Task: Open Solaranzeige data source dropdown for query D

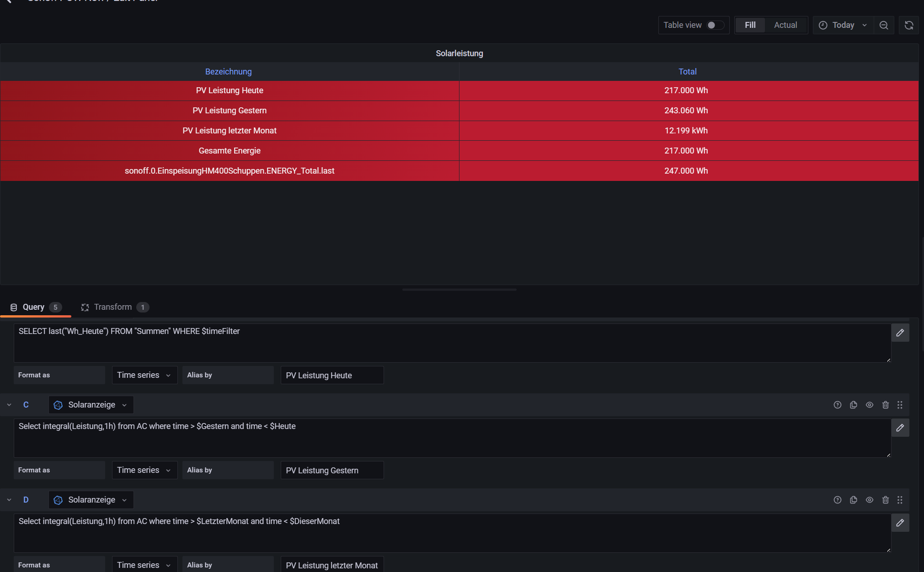Action: pos(91,500)
